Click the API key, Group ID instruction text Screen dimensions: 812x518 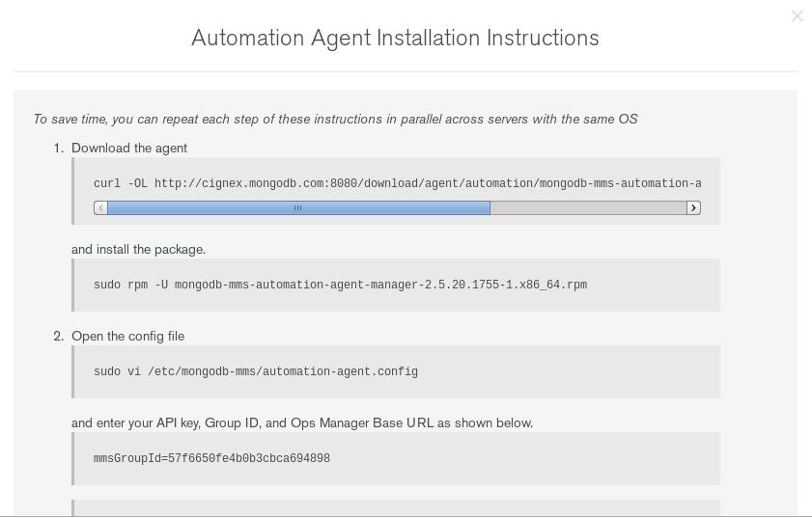[x=302, y=423]
